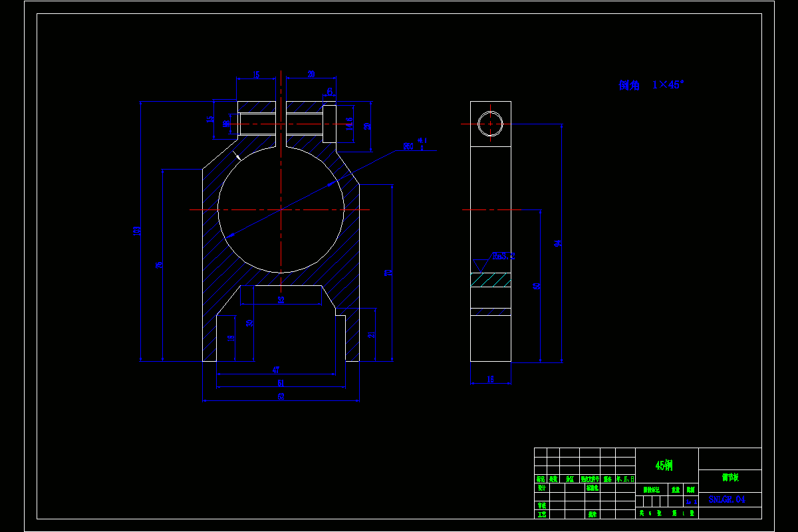798x532 pixels.
Task: Click the "21" height dimension
Action: [x=372, y=334]
